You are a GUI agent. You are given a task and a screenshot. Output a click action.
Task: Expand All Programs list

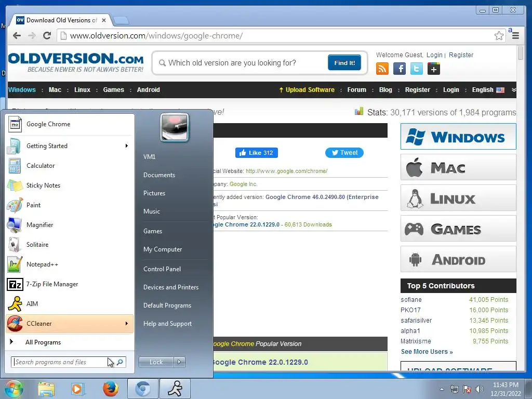70,342
